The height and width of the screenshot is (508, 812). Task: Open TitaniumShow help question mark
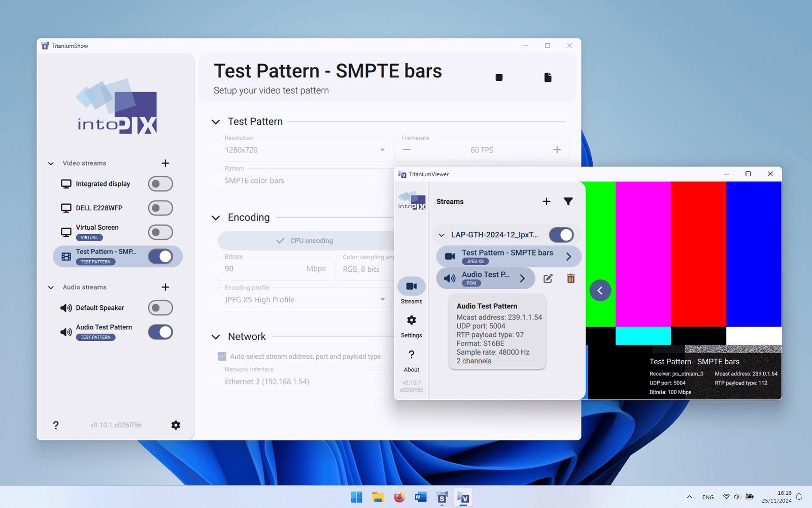56,425
